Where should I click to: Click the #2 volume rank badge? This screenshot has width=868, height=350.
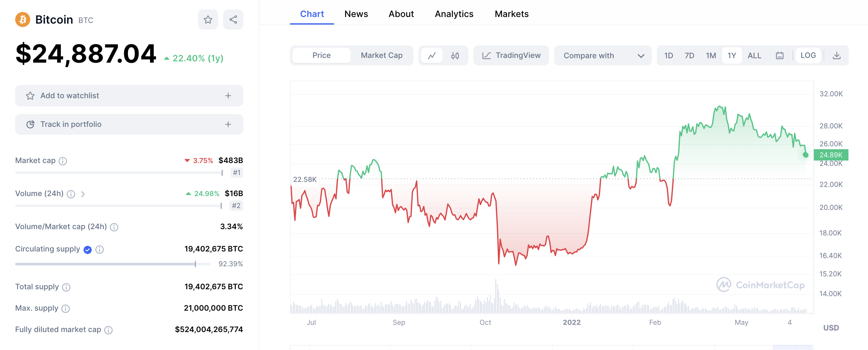pyautogui.click(x=236, y=206)
